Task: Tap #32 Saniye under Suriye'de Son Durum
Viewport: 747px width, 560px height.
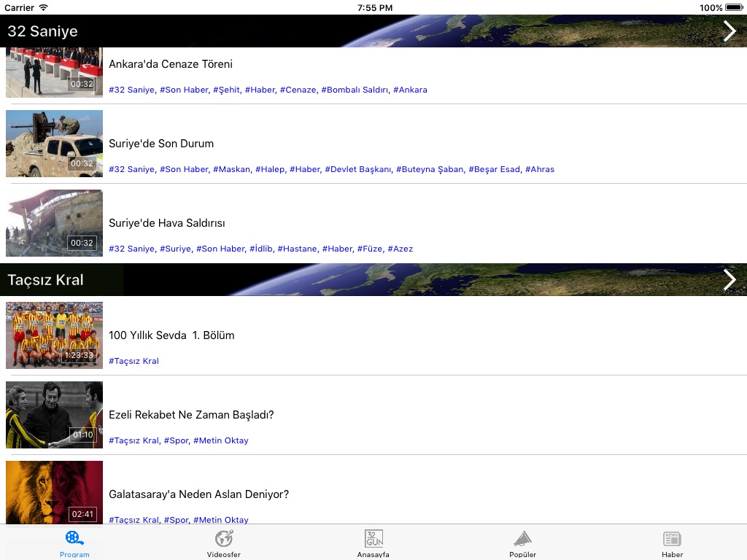Action: [x=132, y=169]
